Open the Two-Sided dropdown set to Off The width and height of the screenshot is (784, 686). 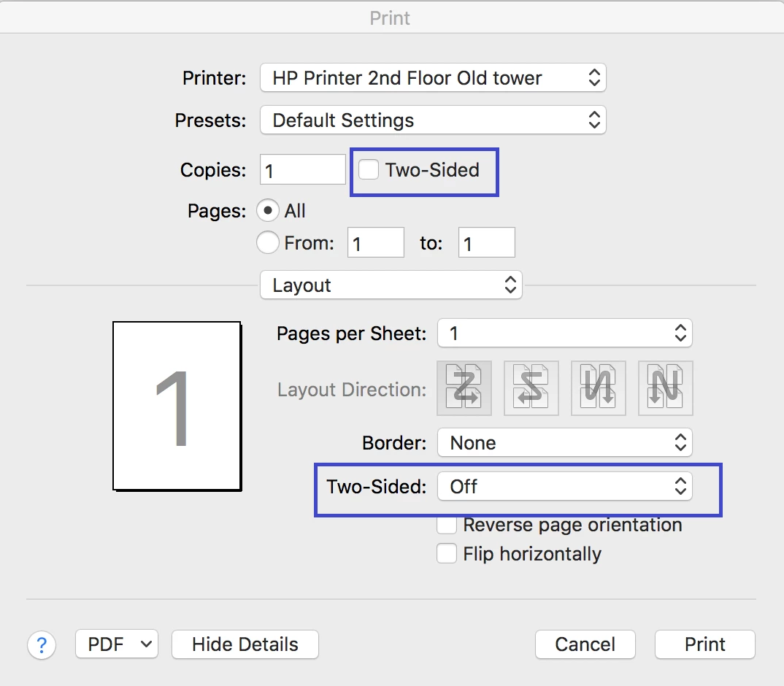coord(564,486)
